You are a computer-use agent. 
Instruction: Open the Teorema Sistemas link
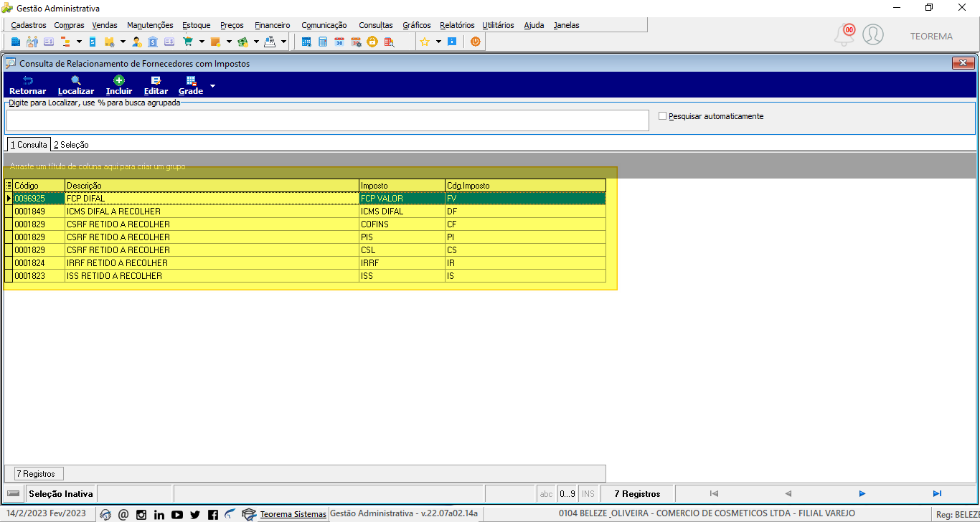[293, 514]
